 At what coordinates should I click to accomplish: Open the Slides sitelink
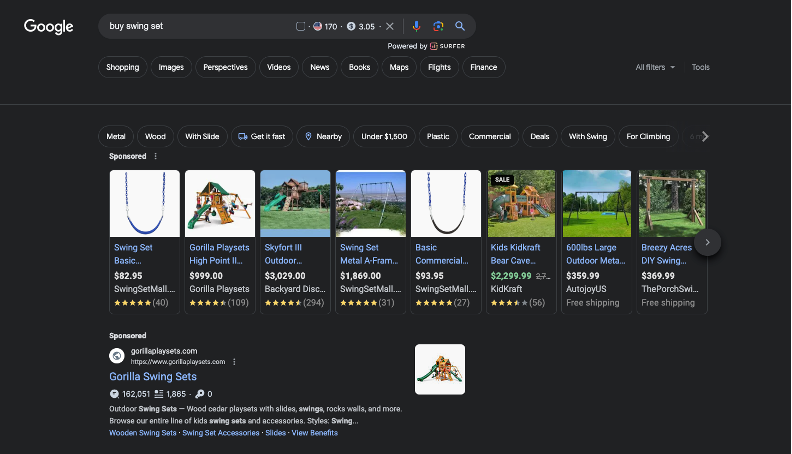coord(275,433)
